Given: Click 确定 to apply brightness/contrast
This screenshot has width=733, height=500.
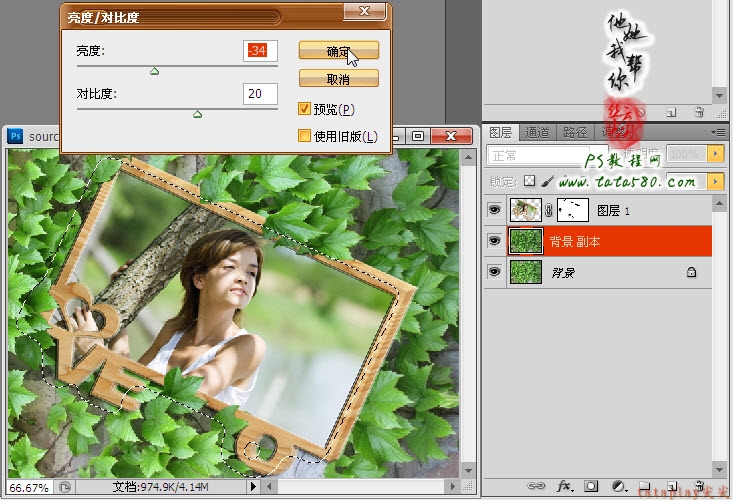Looking at the screenshot, I should [x=338, y=50].
